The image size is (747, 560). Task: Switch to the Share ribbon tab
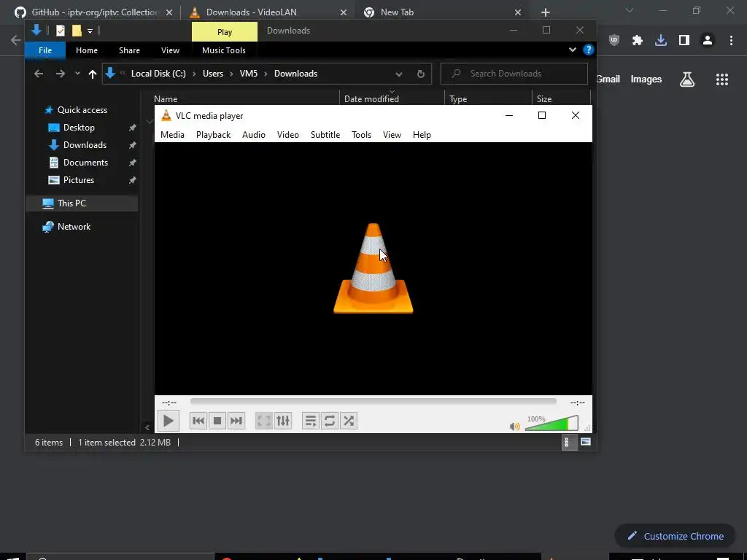coord(129,50)
